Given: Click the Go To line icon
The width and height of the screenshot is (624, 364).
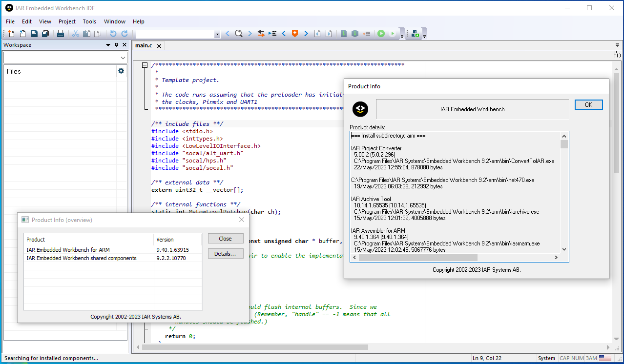Looking at the screenshot, I should click(x=272, y=34).
